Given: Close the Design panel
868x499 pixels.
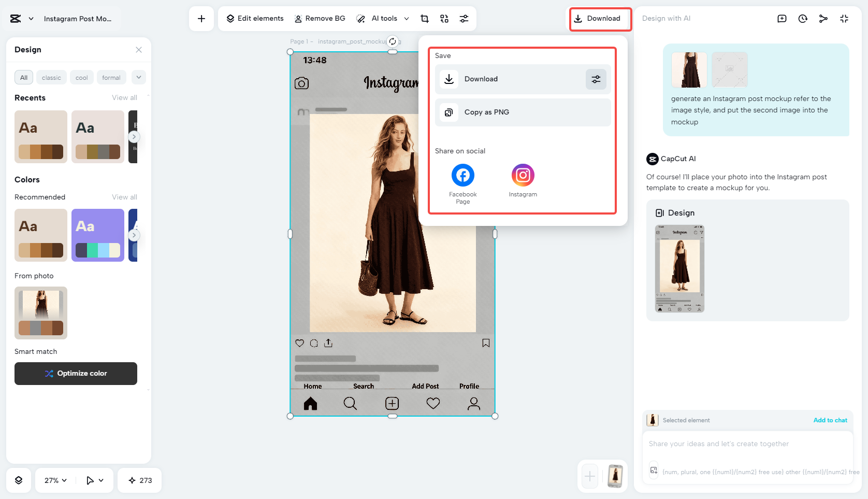Looking at the screenshot, I should tap(138, 49).
